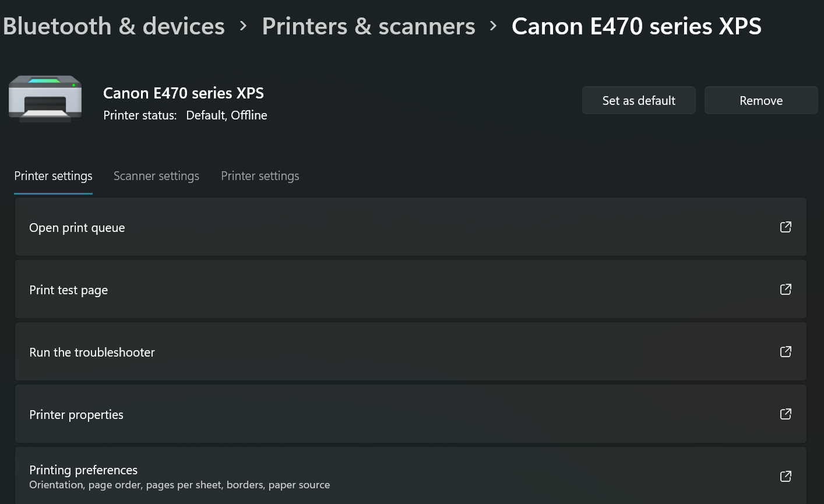Click the external-link icon for Open print queue
Viewport: 824px width, 504px height.
(x=786, y=227)
